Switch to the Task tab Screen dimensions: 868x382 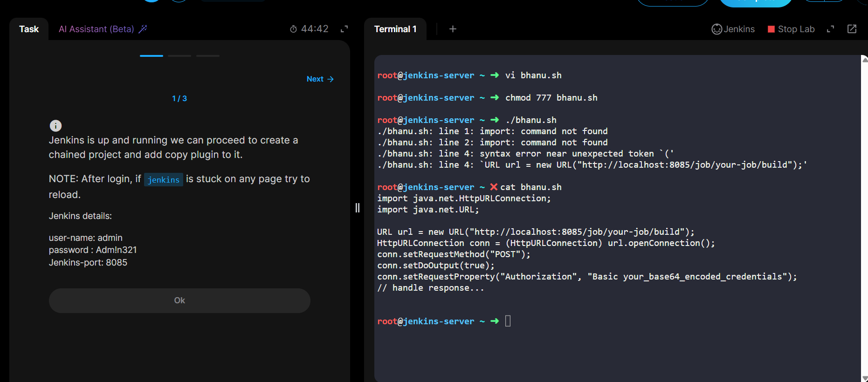(29, 29)
